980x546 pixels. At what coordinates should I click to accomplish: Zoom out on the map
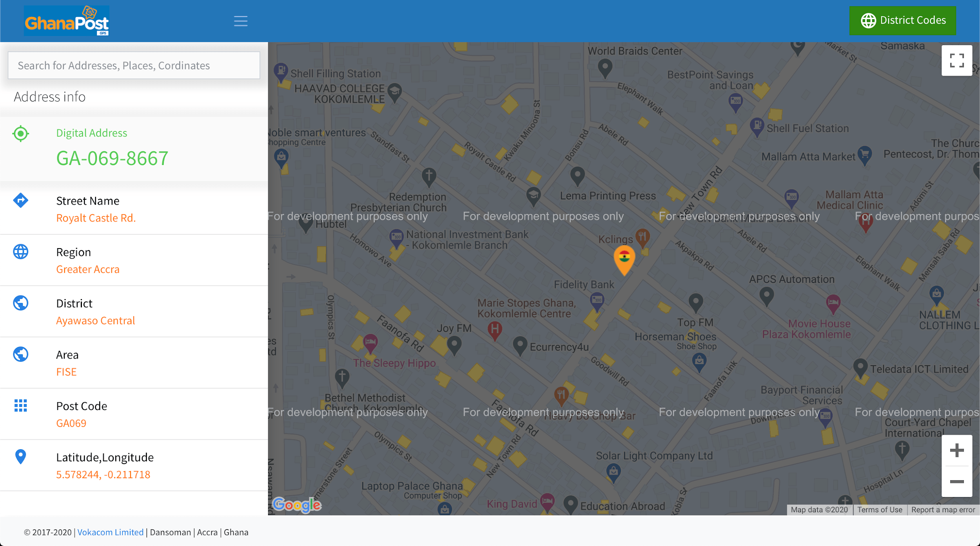click(x=957, y=482)
